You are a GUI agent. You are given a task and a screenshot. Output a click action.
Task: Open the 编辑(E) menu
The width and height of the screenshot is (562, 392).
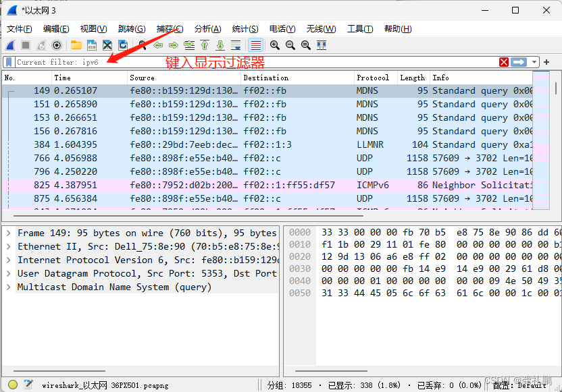click(x=56, y=29)
